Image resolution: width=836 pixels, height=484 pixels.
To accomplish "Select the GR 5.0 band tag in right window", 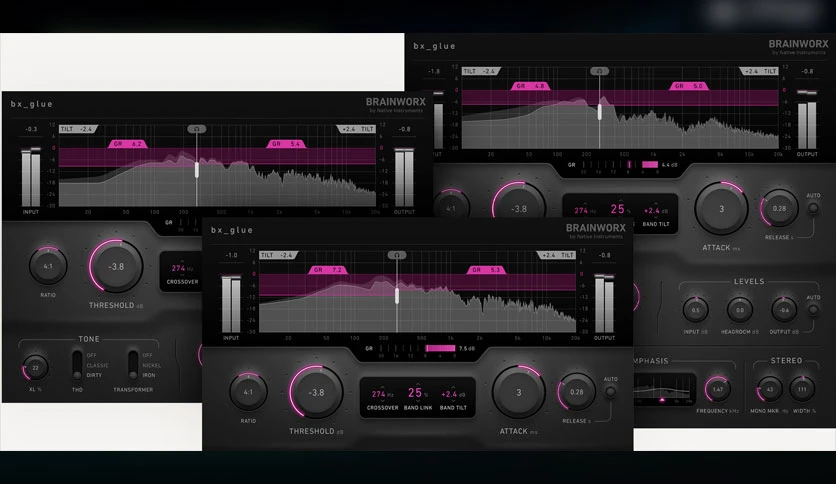I will 689,86.
